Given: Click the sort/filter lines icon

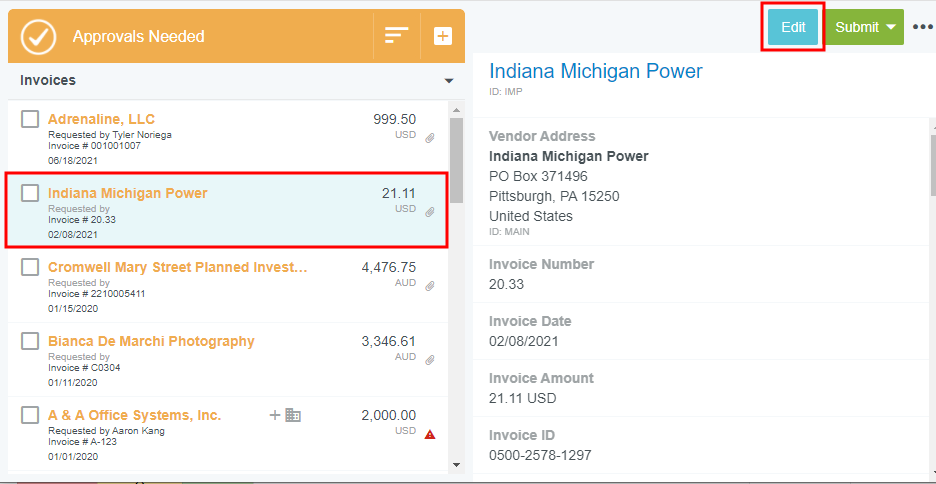Looking at the screenshot, I should [397, 36].
